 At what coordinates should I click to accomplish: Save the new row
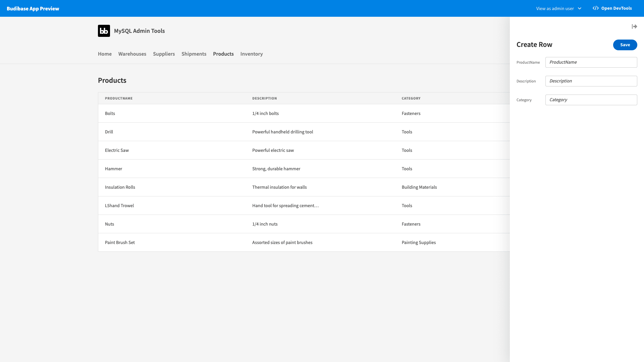[x=625, y=45]
